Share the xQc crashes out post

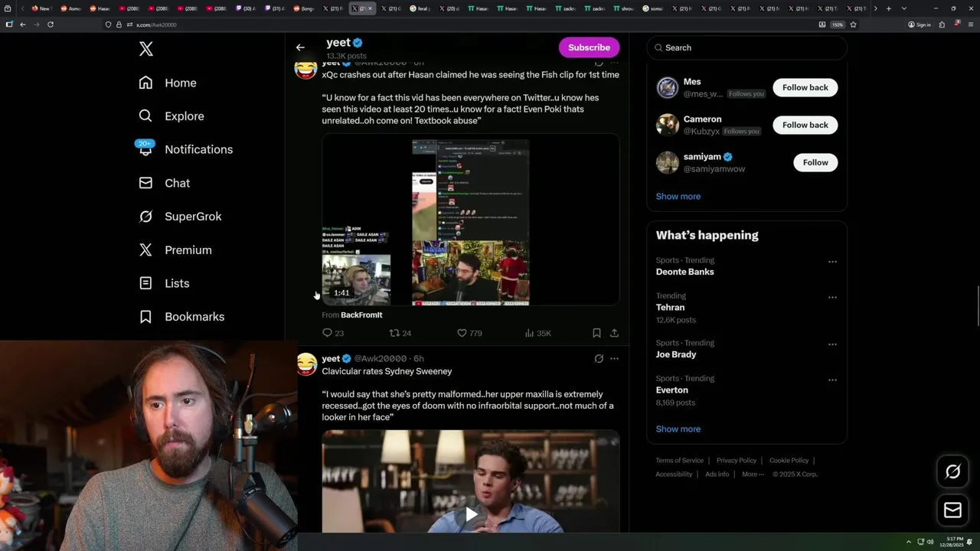614,333
